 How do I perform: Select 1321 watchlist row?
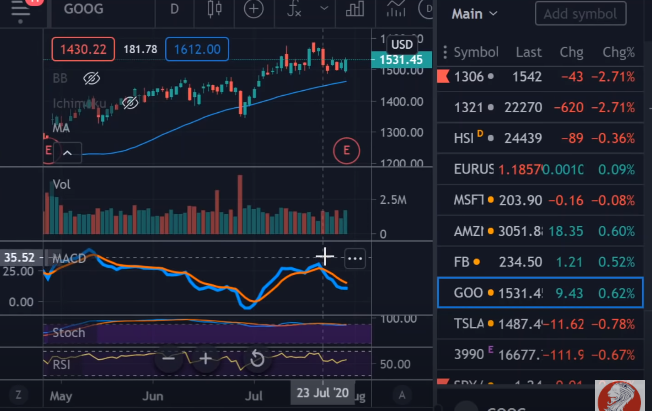pyautogui.click(x=540, y=107)
